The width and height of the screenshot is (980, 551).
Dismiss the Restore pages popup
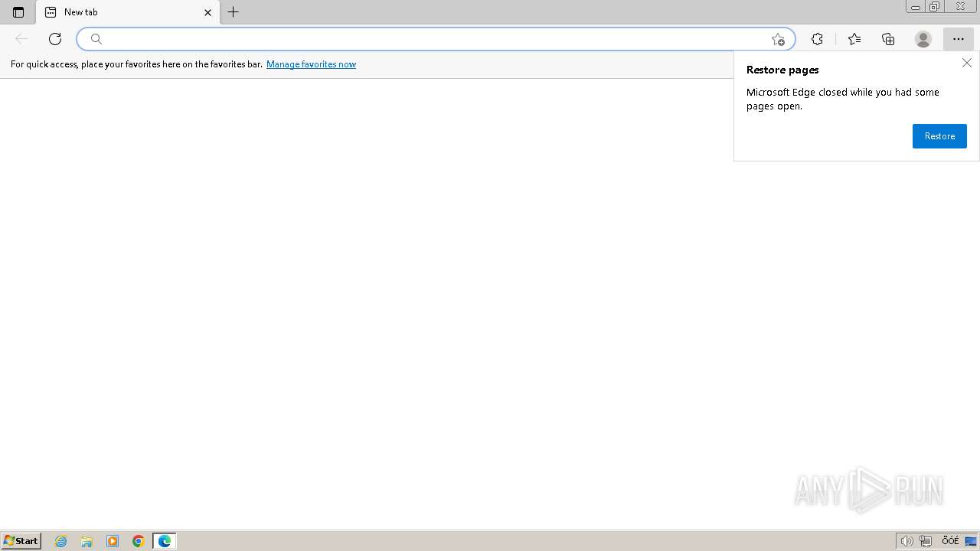967,63
